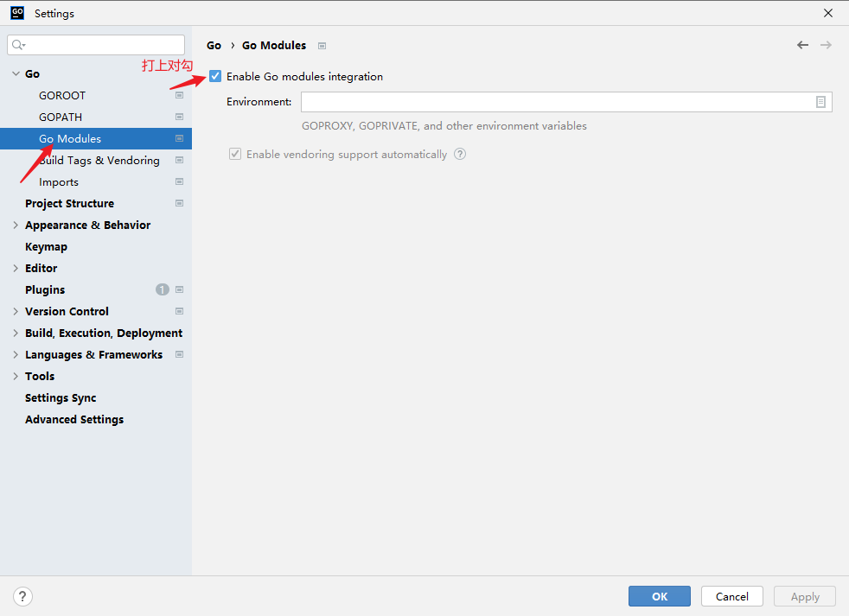849x616 pixels.
Task: Click the search magnifier icon
Action: coord(18,45)
